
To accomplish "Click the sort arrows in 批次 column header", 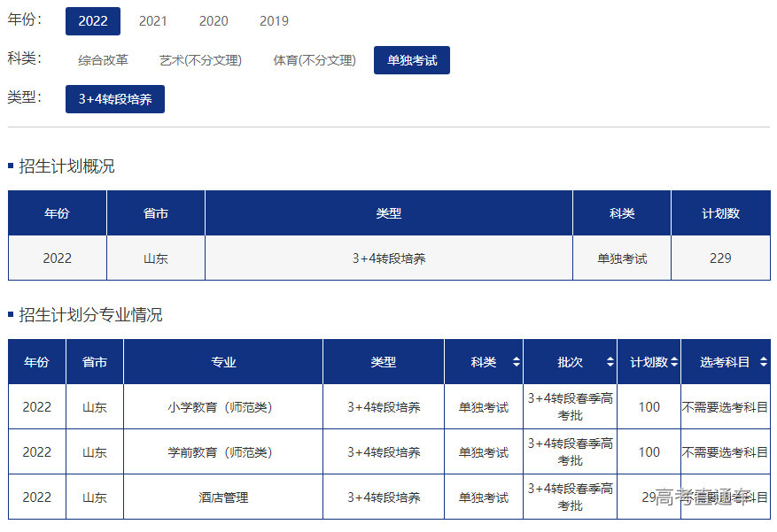I will pos(610,362).
